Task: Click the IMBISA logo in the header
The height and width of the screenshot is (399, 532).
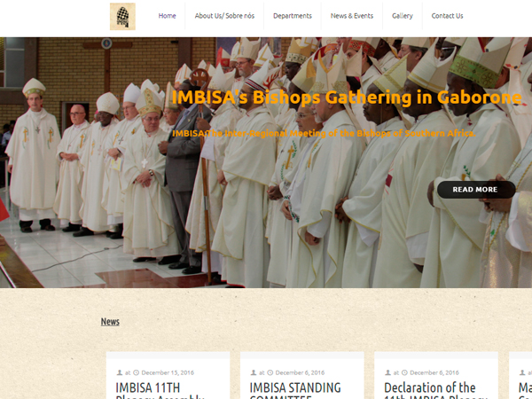Action: (x=122, y=16)
